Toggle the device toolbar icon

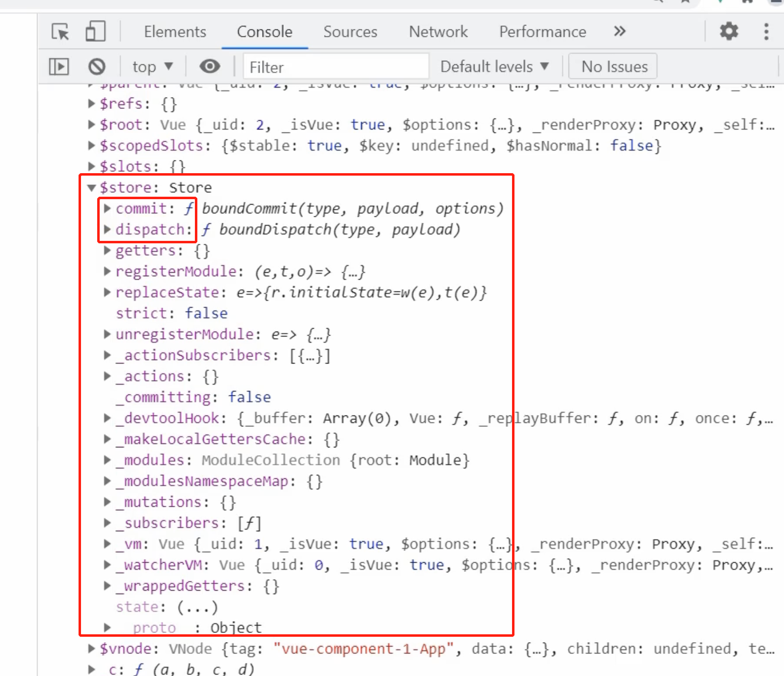pyautogui.click(x=95, y=32)
